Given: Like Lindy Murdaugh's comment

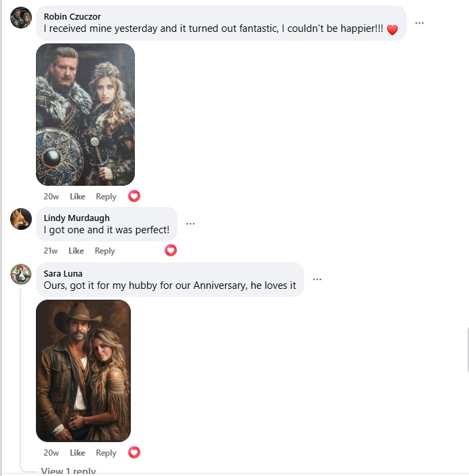Looking at the screenshot, I should [x=76, y=251].
